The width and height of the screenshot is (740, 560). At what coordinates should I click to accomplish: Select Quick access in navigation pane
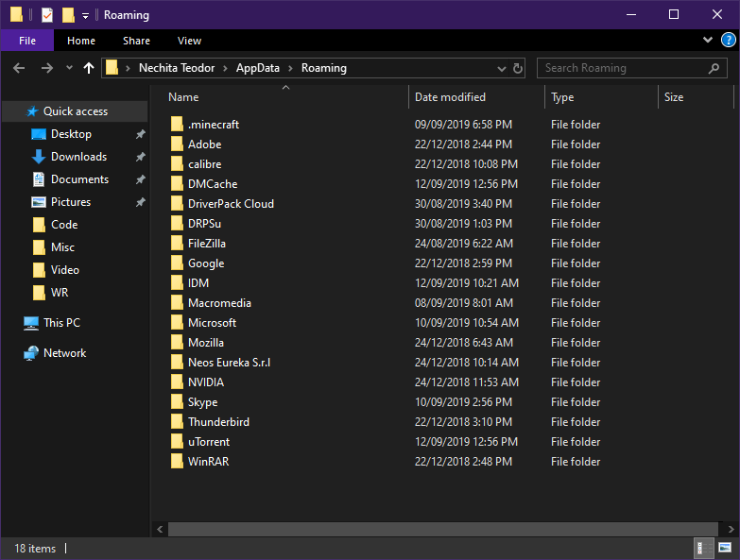point(76,111)
